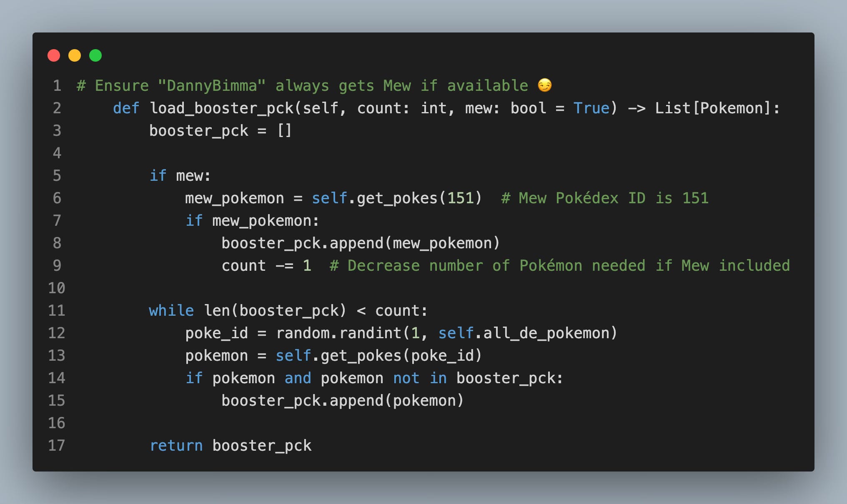Click line number 1 in the gutter
This screenshot has height=504, width=847.
click(57, 86)
